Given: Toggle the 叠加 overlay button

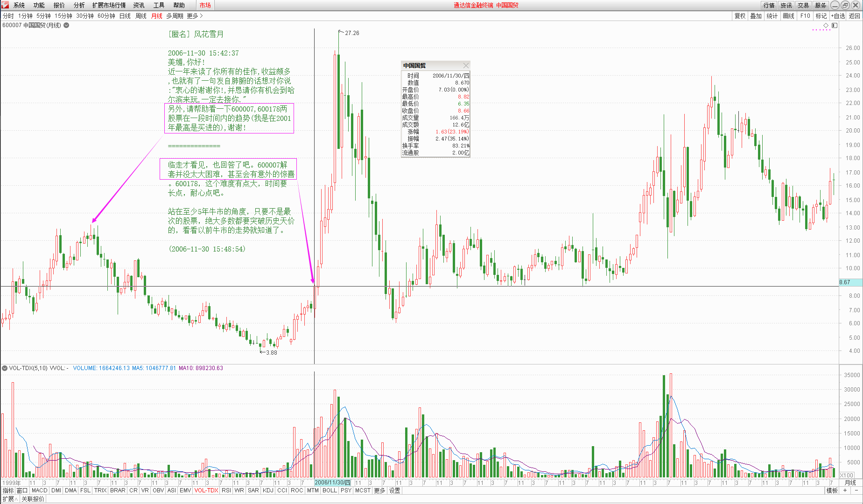Looking at the screenshot, I should coord(756,16).
